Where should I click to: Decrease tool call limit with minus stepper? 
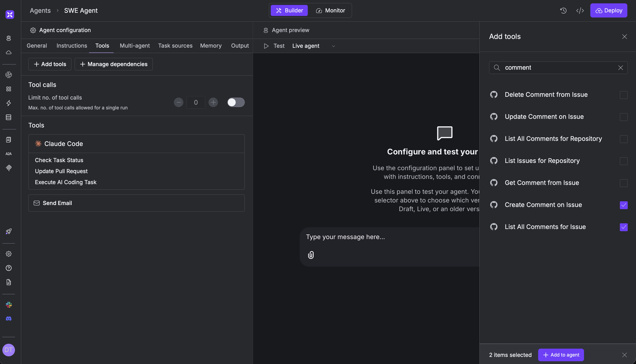point(178,102)
